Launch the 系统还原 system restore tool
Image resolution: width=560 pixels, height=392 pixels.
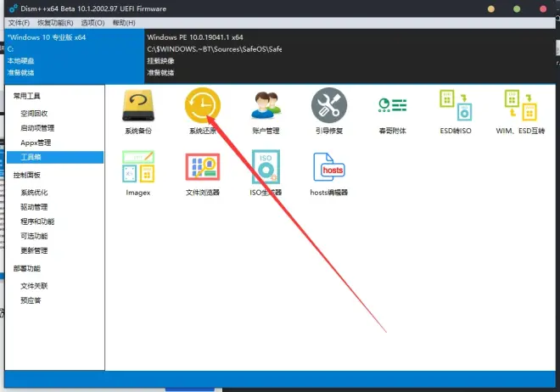(x=203, y=112)
